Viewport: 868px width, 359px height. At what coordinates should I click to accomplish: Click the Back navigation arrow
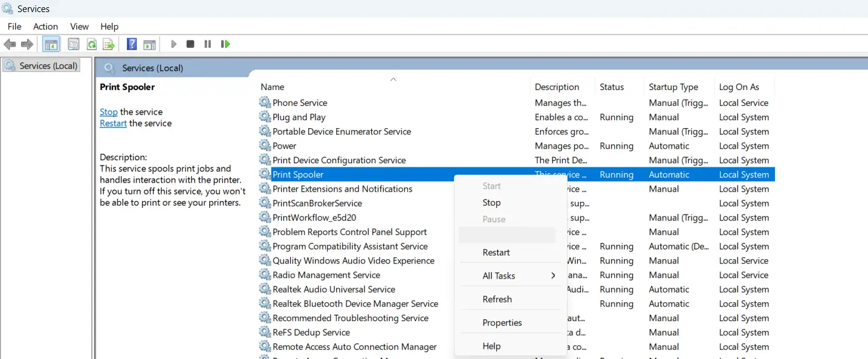[10, 44]
